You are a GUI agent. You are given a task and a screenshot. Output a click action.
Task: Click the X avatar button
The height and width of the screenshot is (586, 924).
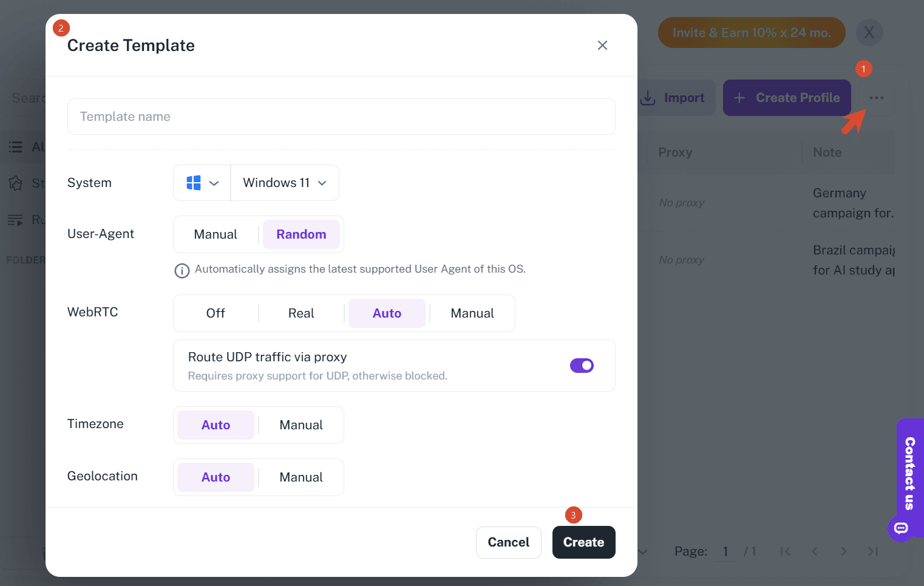(x=869, y=32)
